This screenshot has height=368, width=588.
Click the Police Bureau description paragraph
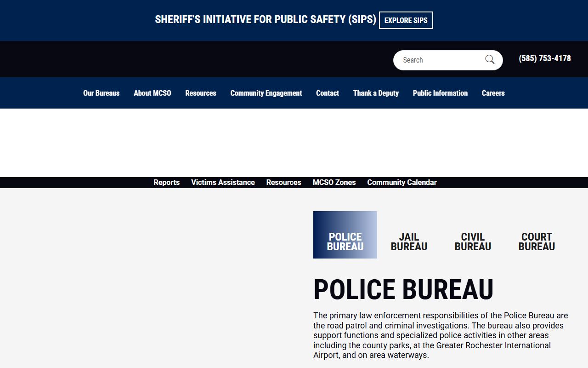[441, 335]
